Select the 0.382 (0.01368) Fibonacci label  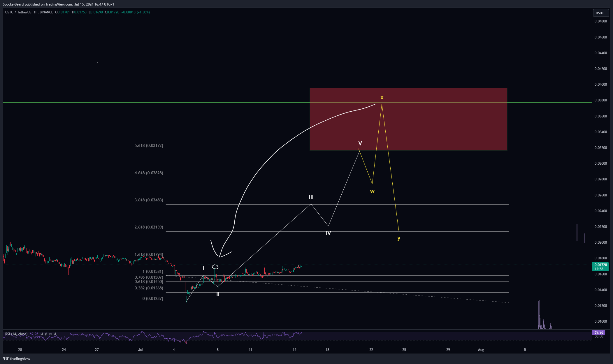tap(149, 288)
